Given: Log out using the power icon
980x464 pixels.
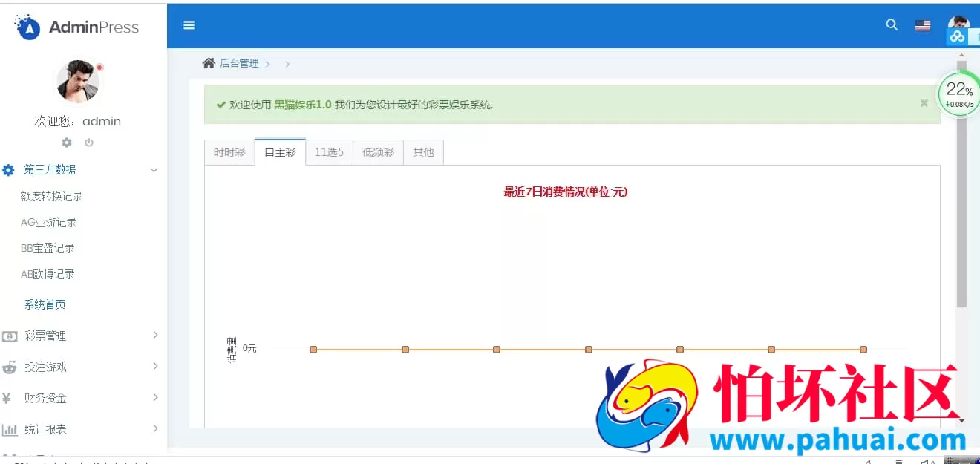Looking at the screenshot, I should 89,142.
